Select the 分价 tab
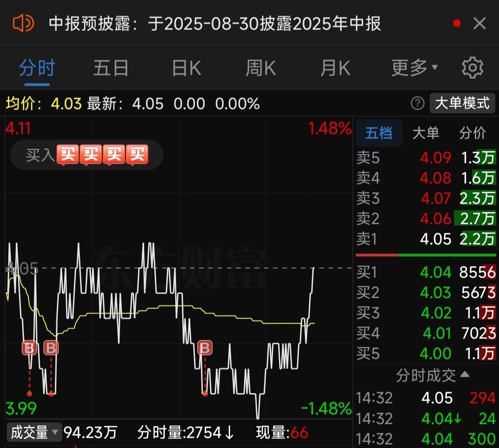This screenshot has height=448, width=499. 472,133
